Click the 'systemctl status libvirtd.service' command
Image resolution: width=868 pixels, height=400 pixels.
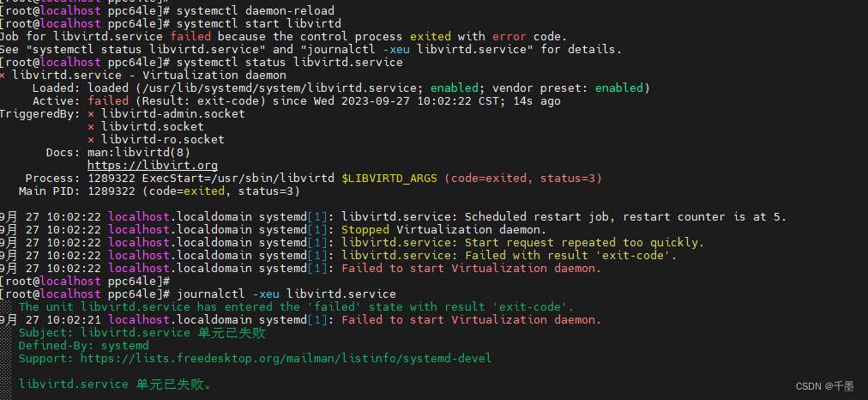click(x=290, y=62)
